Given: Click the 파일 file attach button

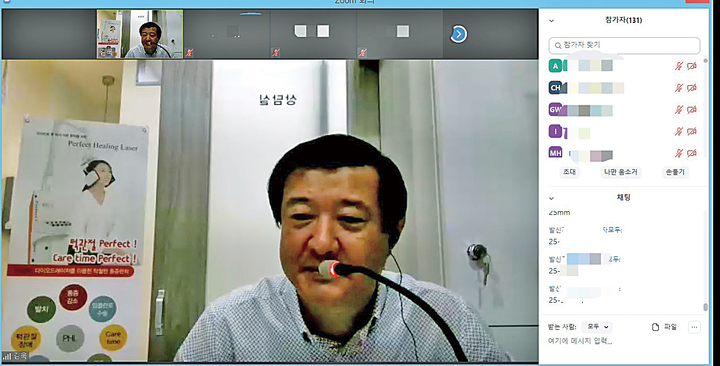Looking at the screenshot, I should coord(664,327).
